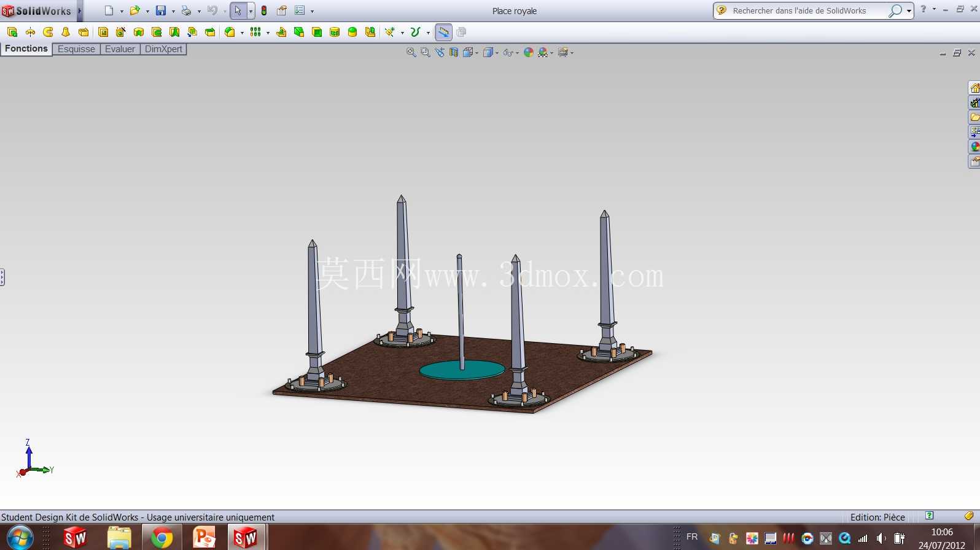Viewport: 980px width, 550px height.
Task: Click the Apply Scene icon
Action: coord(543,53)
